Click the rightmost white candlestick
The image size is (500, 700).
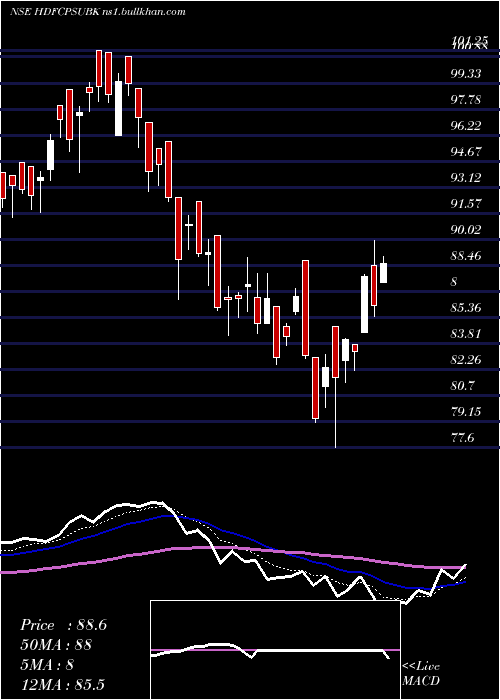click(383, 270)
